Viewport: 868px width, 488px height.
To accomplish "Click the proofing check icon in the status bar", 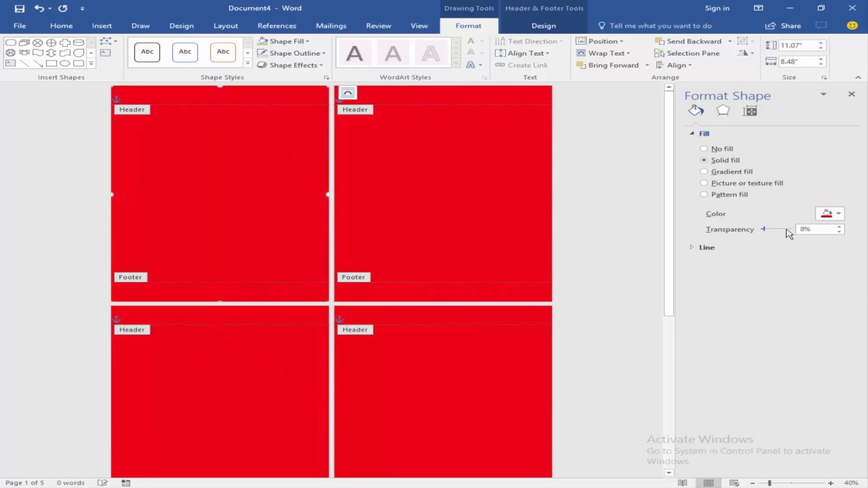I will pyautogui.click(x=102, y=483).
